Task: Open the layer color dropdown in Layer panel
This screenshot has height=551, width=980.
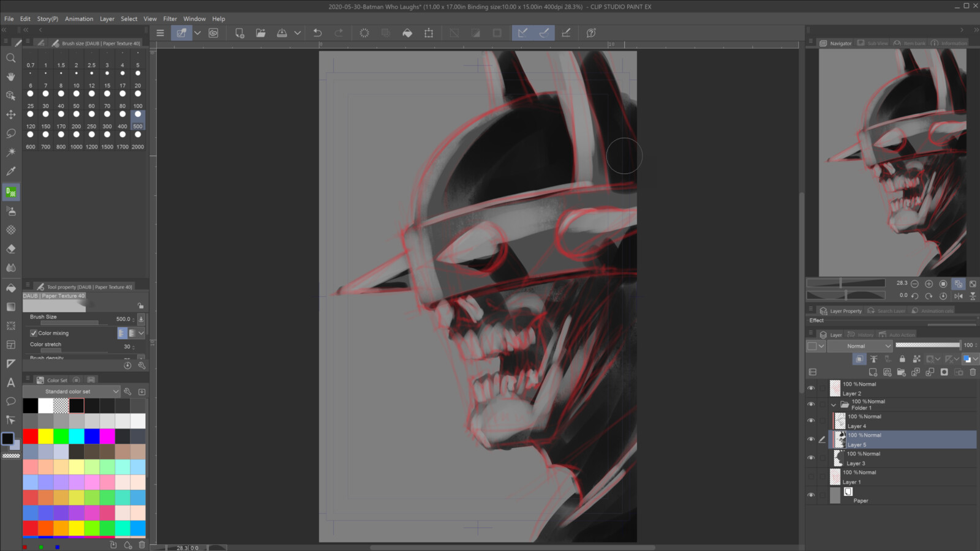Action: pos(975,359)
